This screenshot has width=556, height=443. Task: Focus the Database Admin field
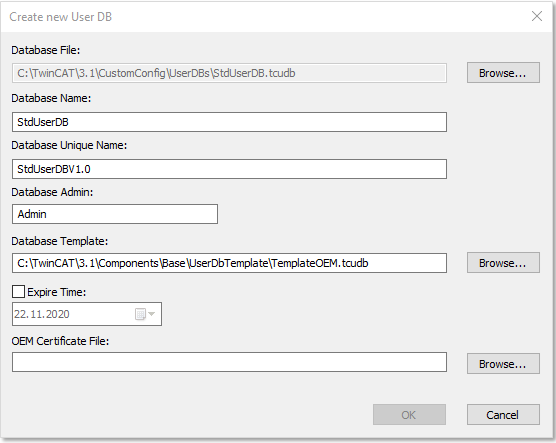click(x=115, y=214)
